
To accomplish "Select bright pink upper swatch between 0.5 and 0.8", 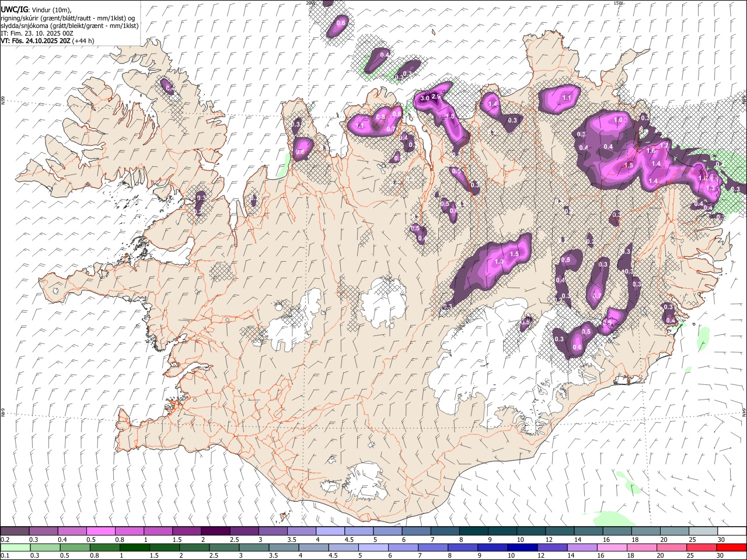I will click(x=100, y=531).
